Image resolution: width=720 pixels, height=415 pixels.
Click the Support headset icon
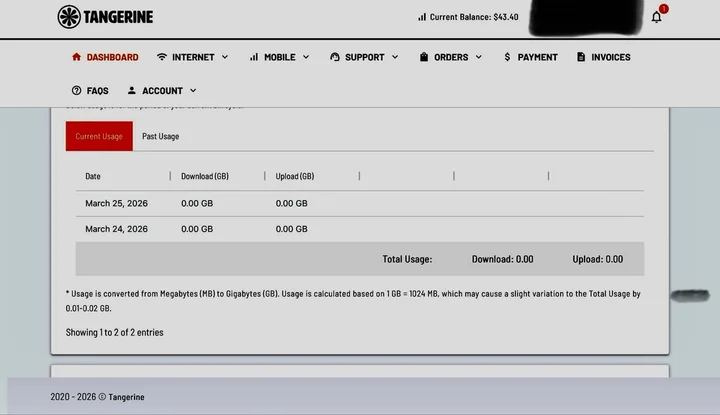[x=334, y=57]
